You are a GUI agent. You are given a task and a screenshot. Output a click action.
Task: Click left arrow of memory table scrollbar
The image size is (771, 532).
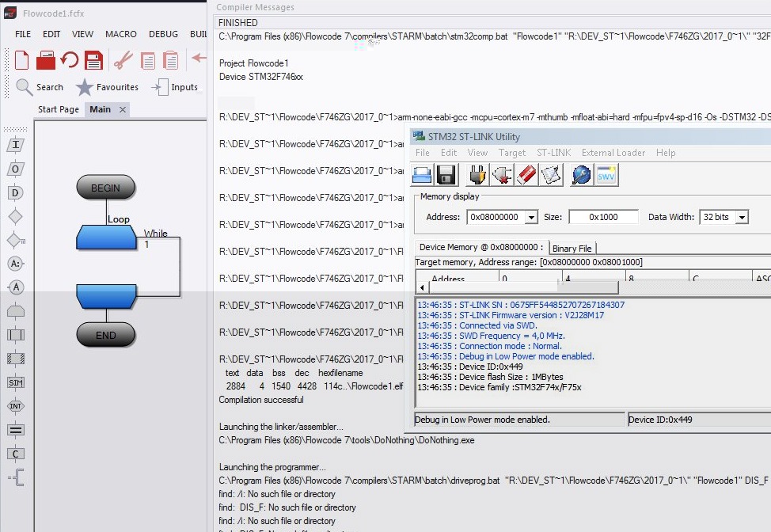pyautogui.click(x=422, y=287)
